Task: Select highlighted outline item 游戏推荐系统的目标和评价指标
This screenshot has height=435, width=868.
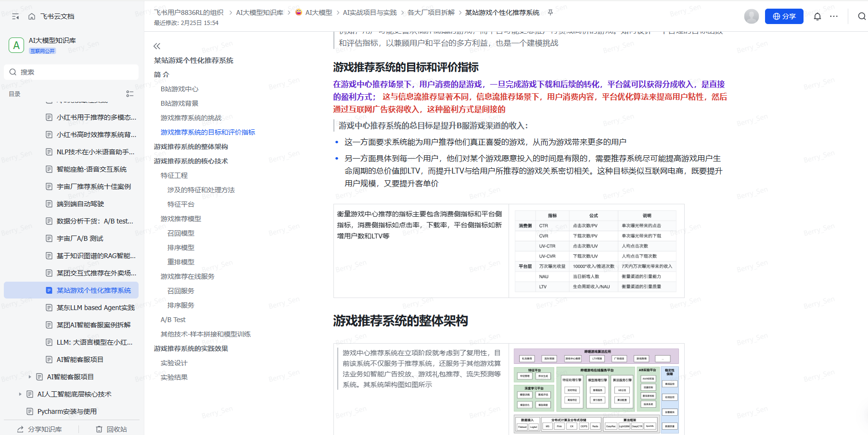Action: coord(208,132)
